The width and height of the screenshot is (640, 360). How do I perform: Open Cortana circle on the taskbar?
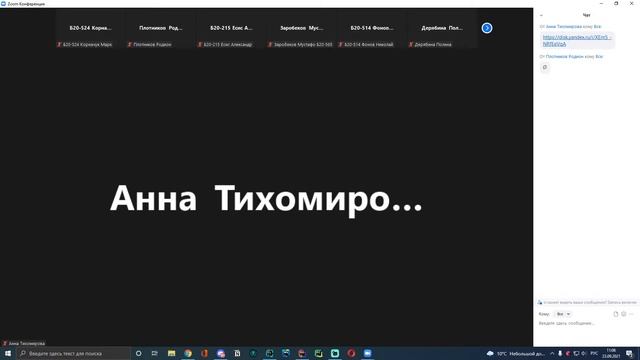pyautogui.click(x=138, y=353)
